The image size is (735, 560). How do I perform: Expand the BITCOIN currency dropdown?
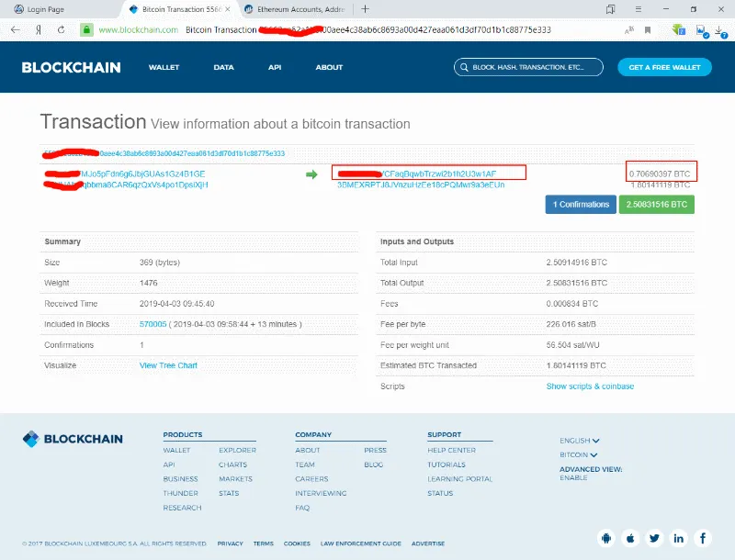tap(579, 454)
